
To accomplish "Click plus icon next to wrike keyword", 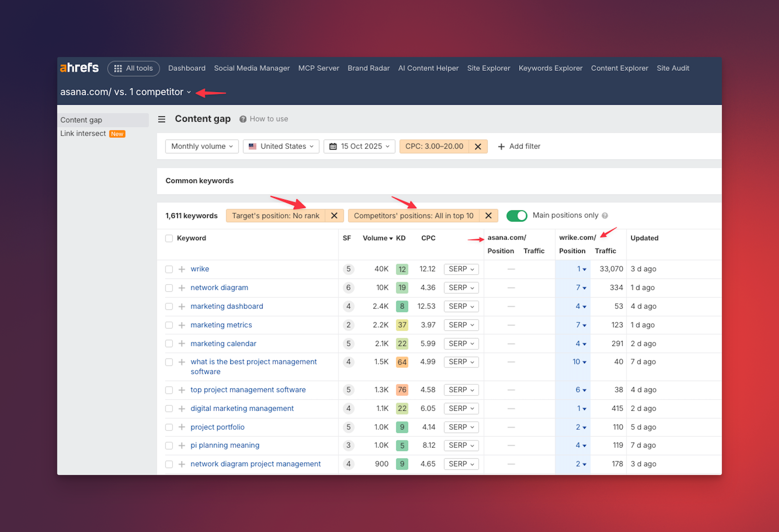I will pyautogui.click(x=182, y=269).
